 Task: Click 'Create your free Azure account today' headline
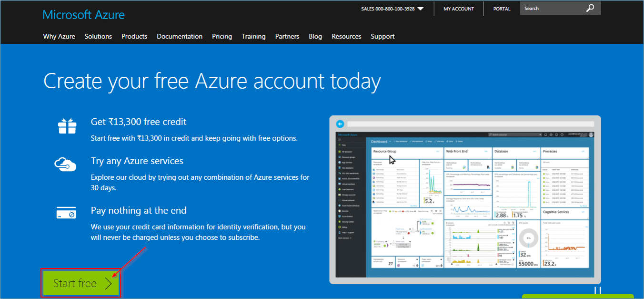[212, 82]
